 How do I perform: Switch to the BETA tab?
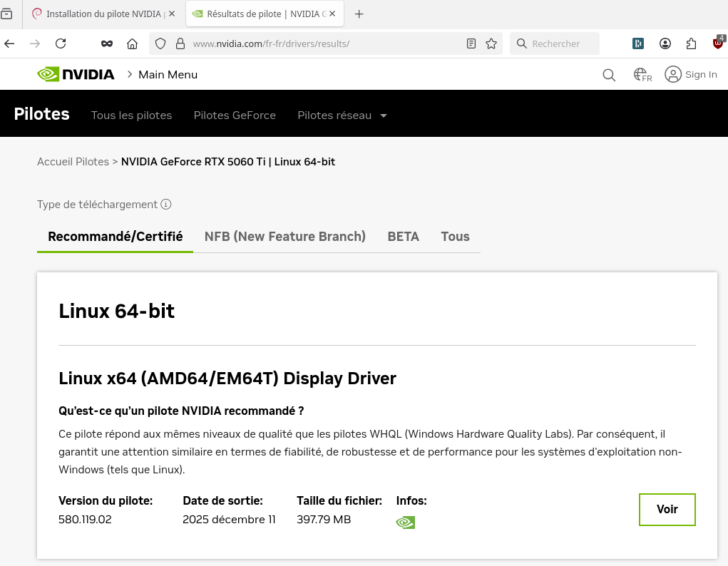403,237
